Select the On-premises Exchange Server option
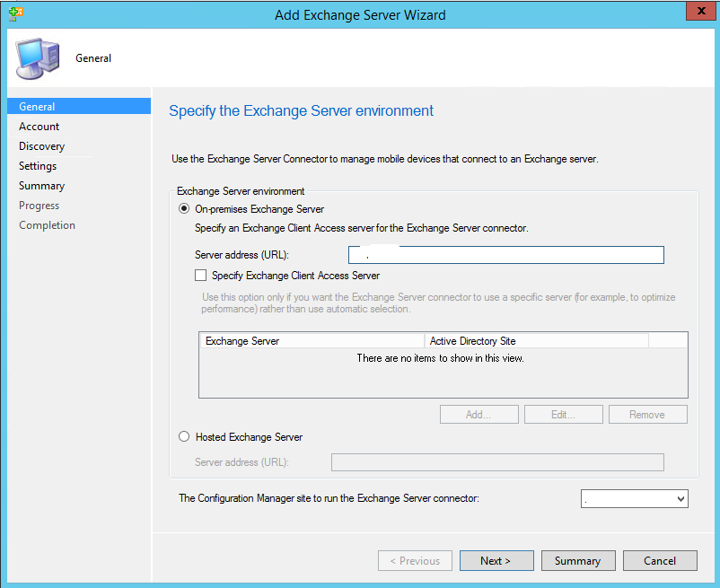Viewport: 720px width, 588px height. (x=183, y=208)
